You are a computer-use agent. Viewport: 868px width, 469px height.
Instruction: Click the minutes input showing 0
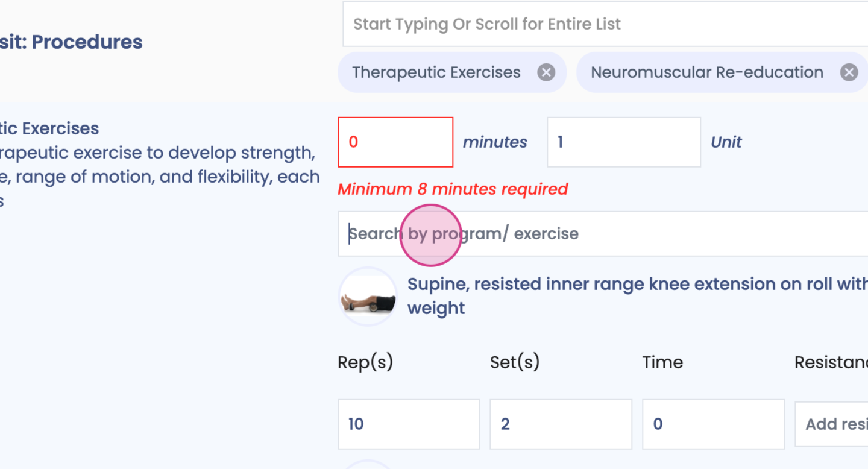tap(395, 142)
